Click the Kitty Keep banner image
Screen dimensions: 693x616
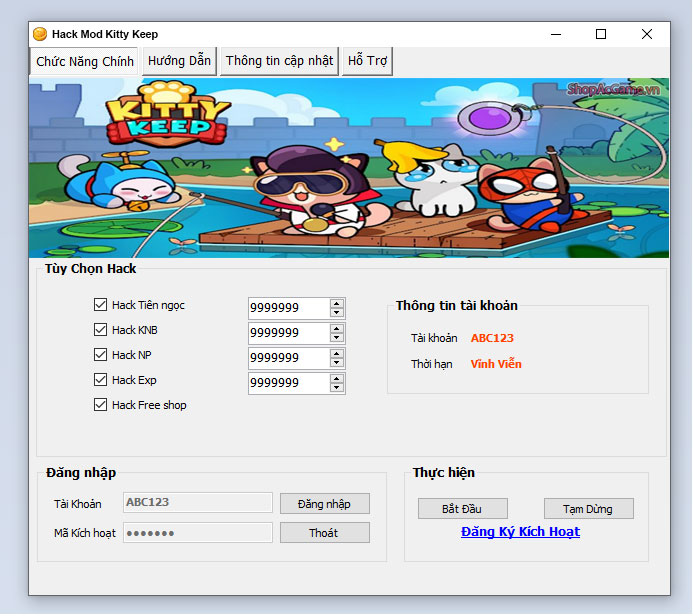click(349, 168)
